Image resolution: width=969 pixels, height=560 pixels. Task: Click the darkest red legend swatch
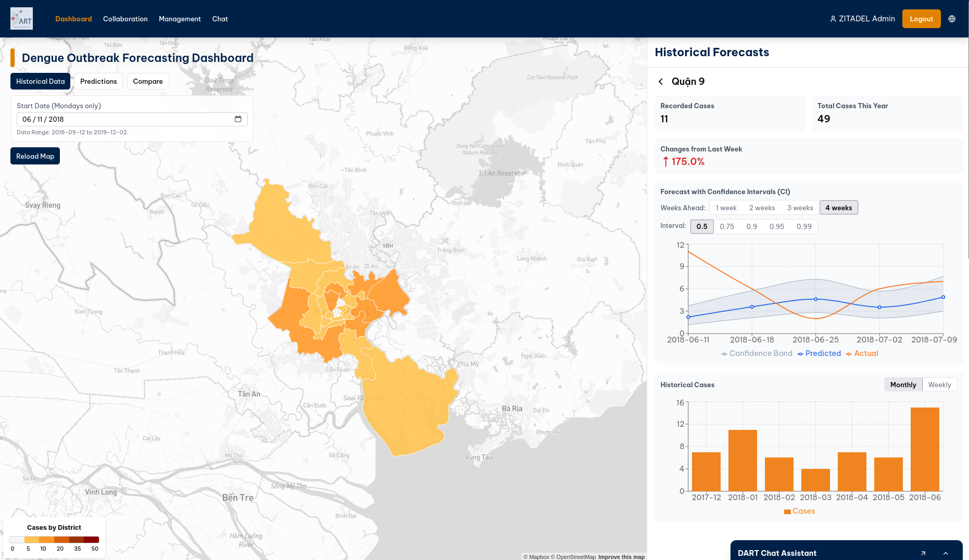[x=92, y=540]
